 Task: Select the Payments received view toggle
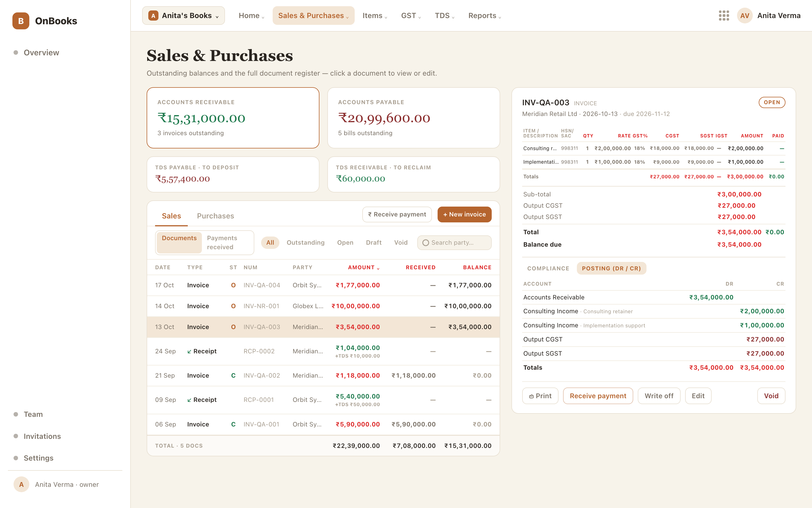pyautogui.click(x=227, y=242)
